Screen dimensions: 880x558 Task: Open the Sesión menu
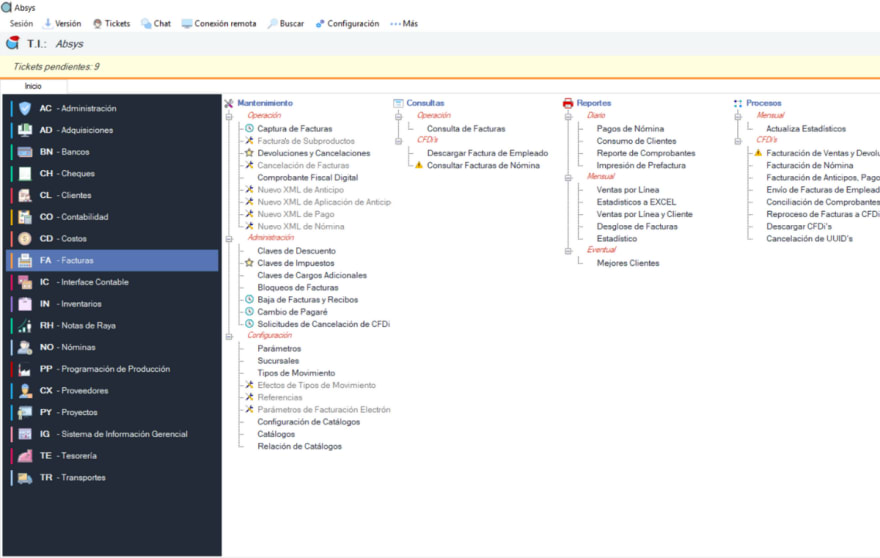[21, 24]
